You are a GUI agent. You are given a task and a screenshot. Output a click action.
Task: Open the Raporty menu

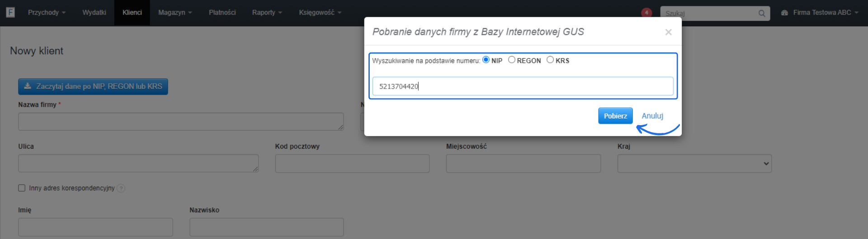click(267, 13)
